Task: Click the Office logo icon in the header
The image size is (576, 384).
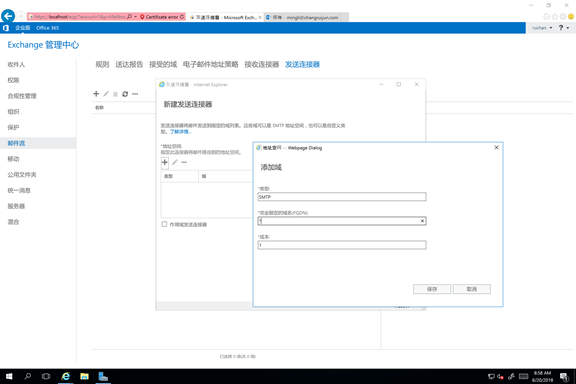Action: (x=6, y=28)
